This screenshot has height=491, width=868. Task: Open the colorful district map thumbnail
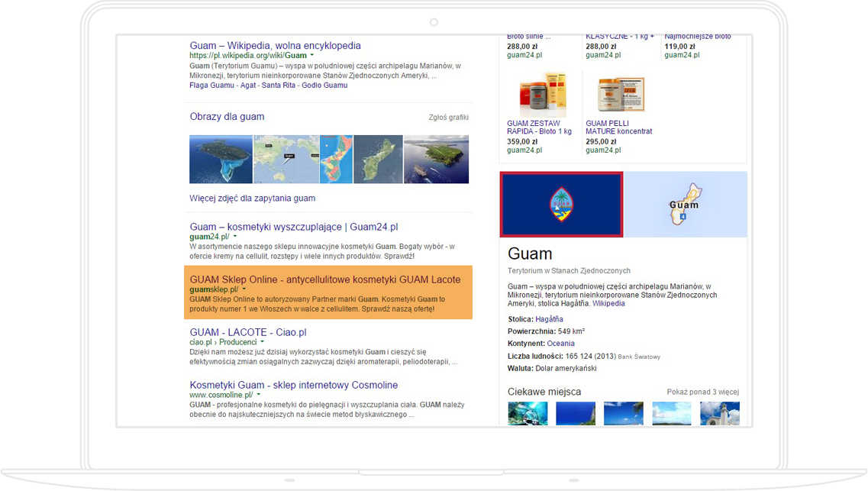[336, 160]
